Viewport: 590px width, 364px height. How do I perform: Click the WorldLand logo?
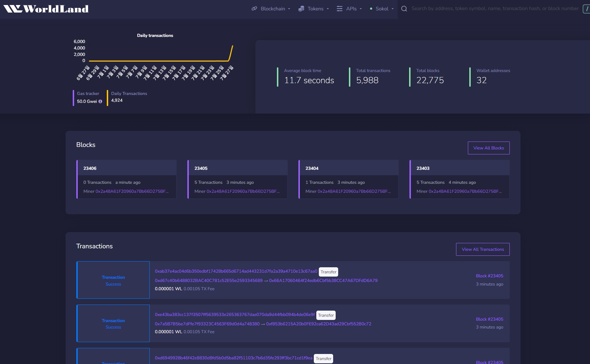[46, 9]
